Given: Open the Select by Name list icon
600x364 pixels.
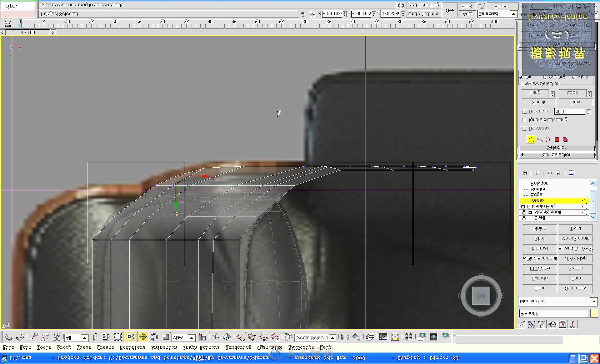Looking at the screenshot, I should [x=106, y=337].
